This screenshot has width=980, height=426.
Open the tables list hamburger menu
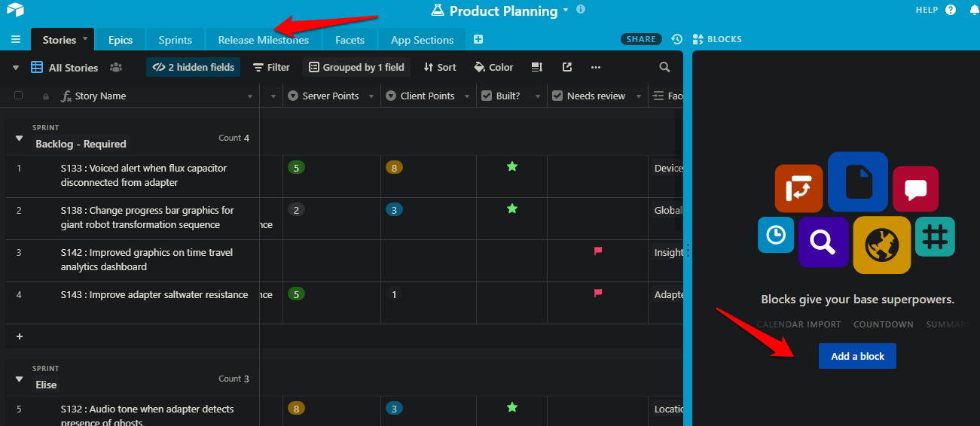coord(15,39)
